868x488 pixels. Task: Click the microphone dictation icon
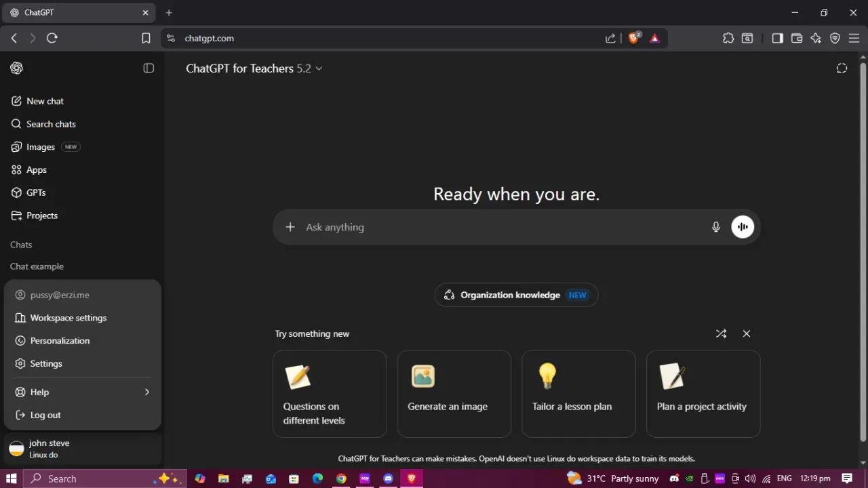pyautogui.click(x=716, y=227)
